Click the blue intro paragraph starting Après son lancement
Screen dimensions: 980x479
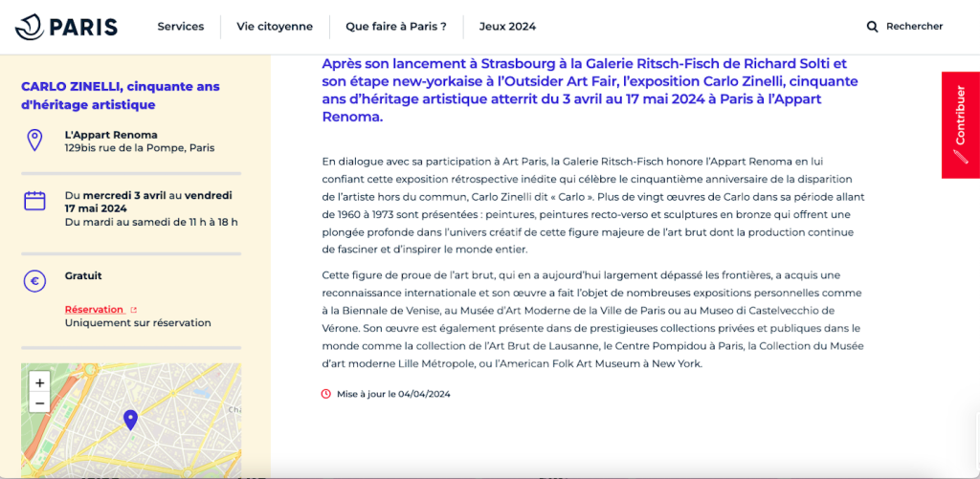(590, 90)
